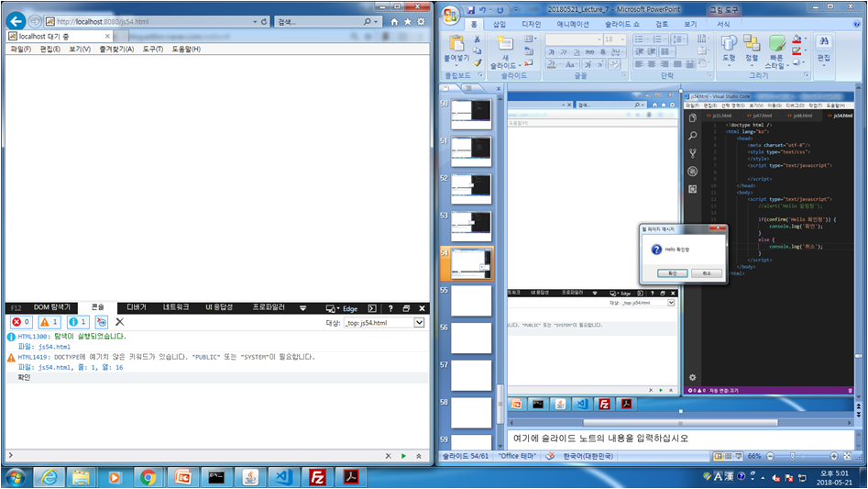Open IE tools gear icon
This screenshot has width=868, height=489.
click(x=421, y=22)
